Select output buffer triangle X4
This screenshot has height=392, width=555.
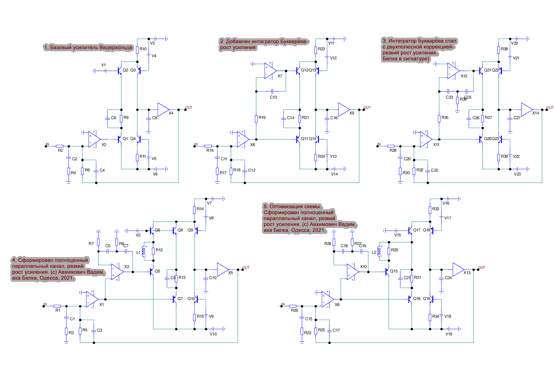coord(163,110)
